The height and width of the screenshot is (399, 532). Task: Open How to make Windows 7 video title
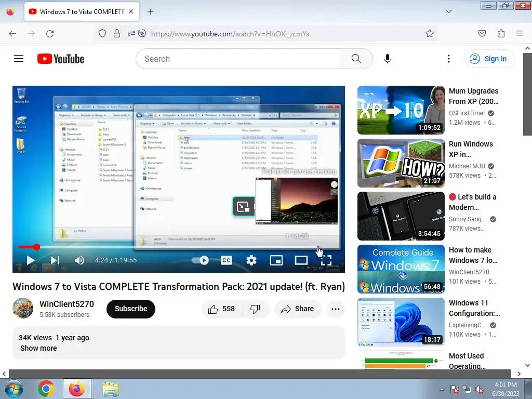point(473,255)
